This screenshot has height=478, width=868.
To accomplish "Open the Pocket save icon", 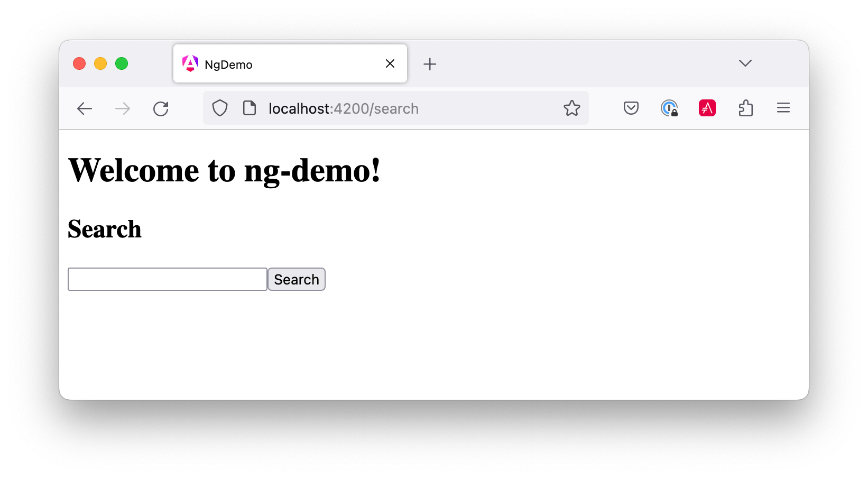I will coord(631,108).
